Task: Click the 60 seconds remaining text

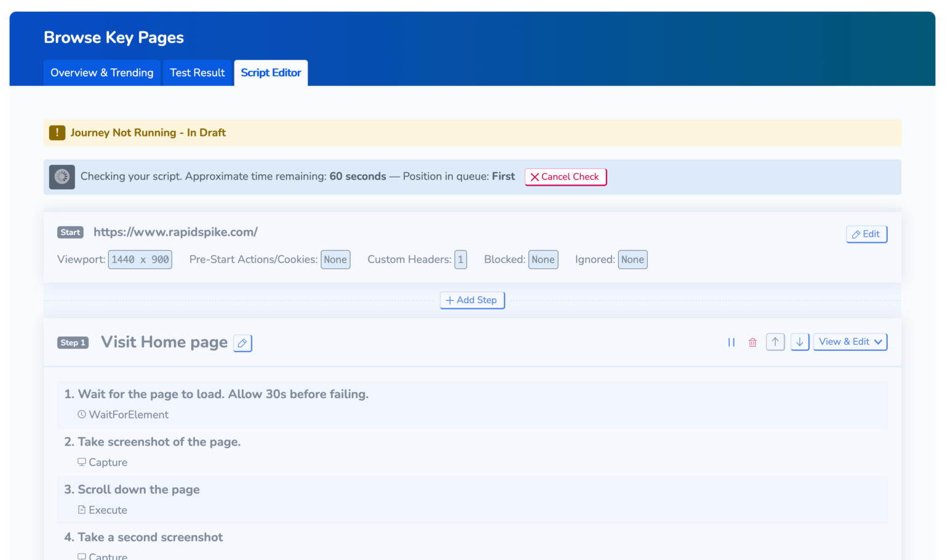Action: 357,176
